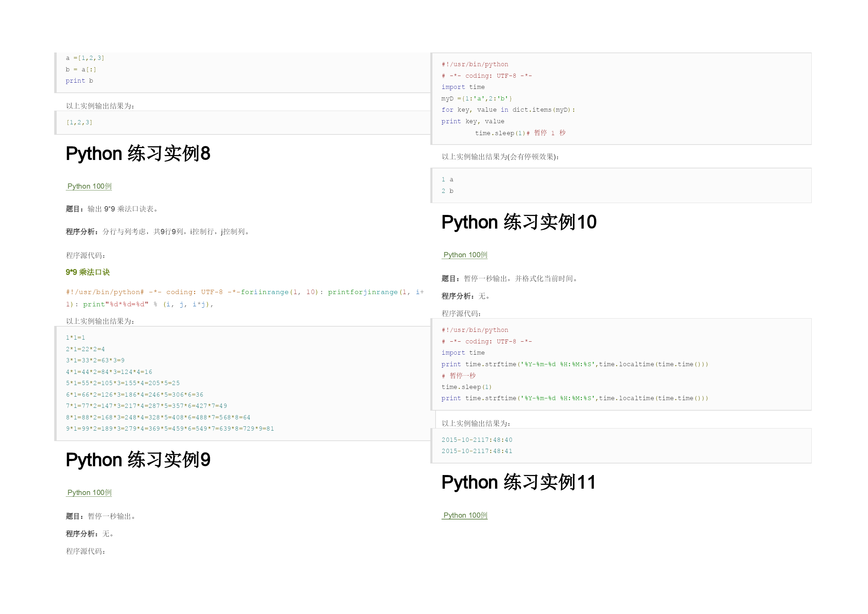Click "程序分析：无。" under 练习实例9
Viewport: 868px width, 614px height.
tap(91, 533)
